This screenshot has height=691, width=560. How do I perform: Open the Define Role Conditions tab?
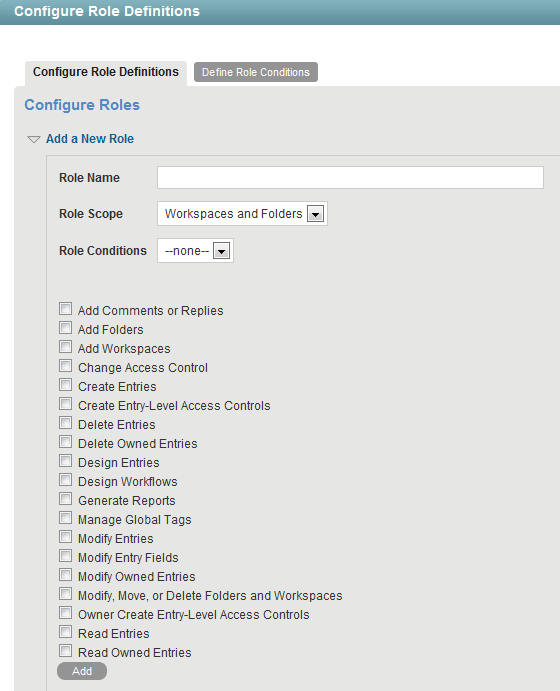[x=256, y=72]
